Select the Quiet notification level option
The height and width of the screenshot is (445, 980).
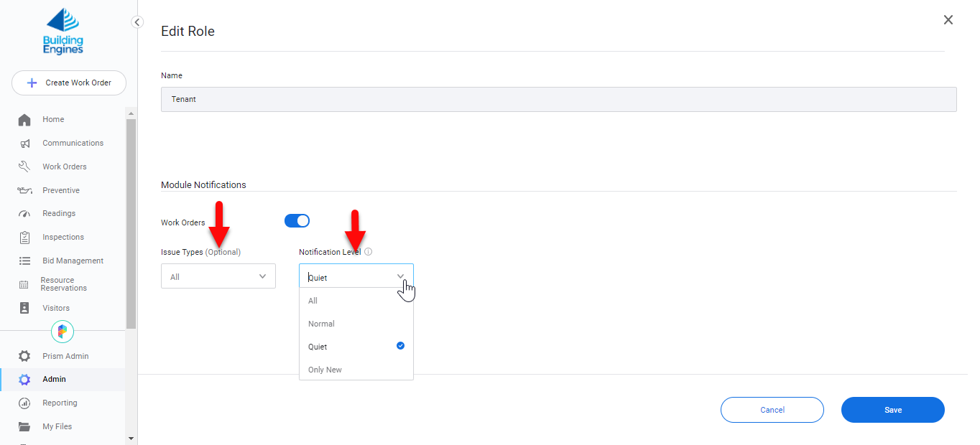coord(356,347)
